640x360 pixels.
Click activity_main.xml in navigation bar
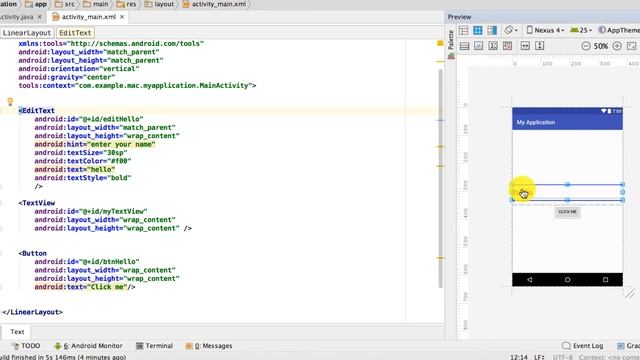point(215,4)
